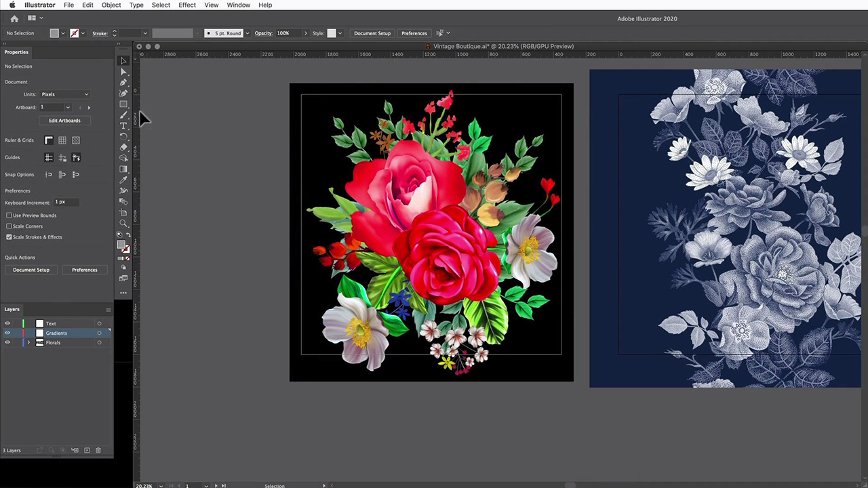Click Document Setup under Quick Actions
Screen dimensions: 868x488
point(31,270)
